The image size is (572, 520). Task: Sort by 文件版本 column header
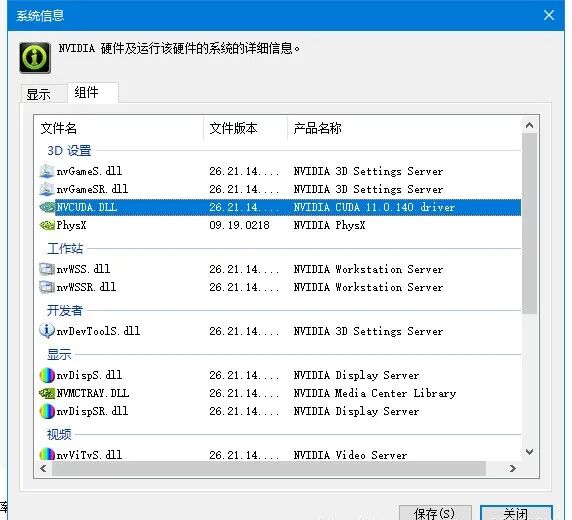coord(245,128)
